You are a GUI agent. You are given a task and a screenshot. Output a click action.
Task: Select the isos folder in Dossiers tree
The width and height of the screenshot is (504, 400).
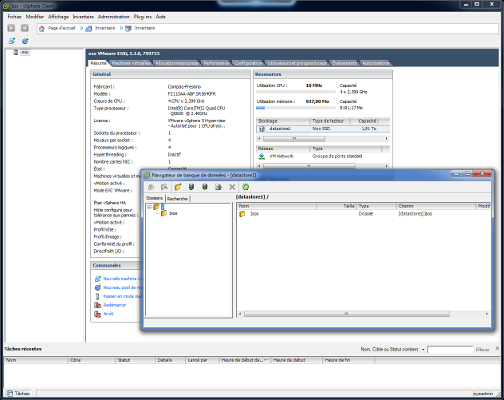click(x=173, y=213)
